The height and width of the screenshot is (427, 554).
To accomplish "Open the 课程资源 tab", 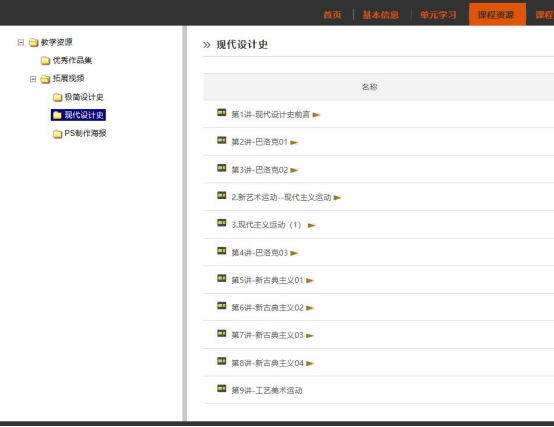I will coord(497,14).
